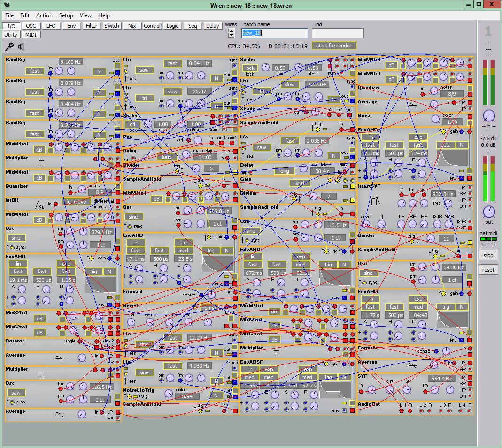The image size is (502, 448).
Task: Open the MIDI module tab
Action: 31,35
